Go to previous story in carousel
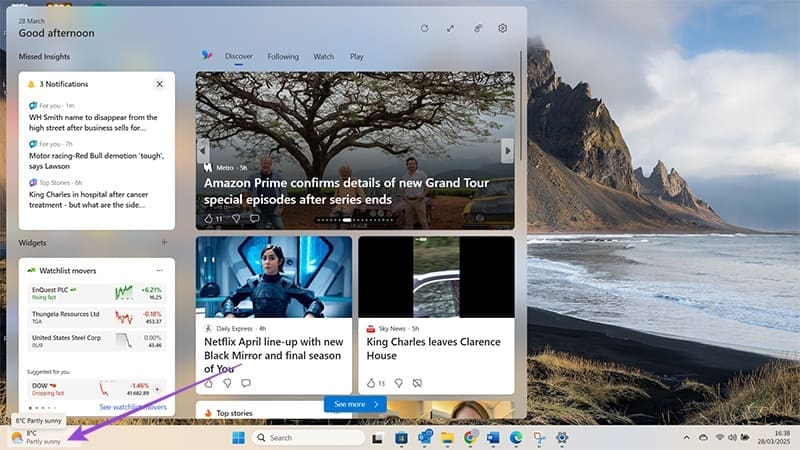800x450 pixels. click(202, 151)
